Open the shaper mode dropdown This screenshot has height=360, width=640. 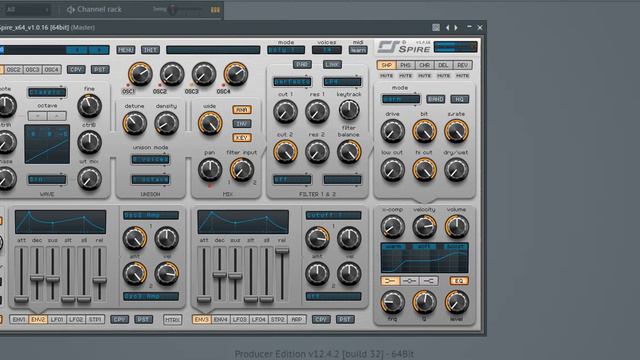[400, 99]
